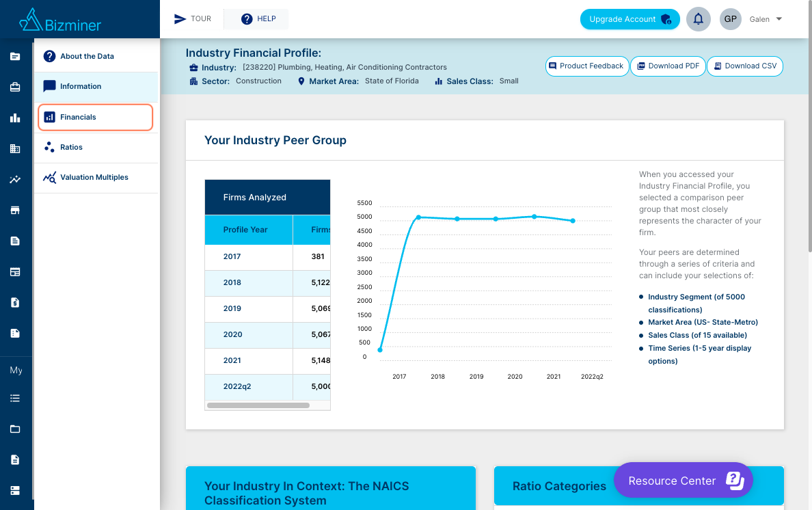The width and height of the screenshot is (812, 510).
Task: Open the briefcase icon in left rail
Action: [15, 87]
